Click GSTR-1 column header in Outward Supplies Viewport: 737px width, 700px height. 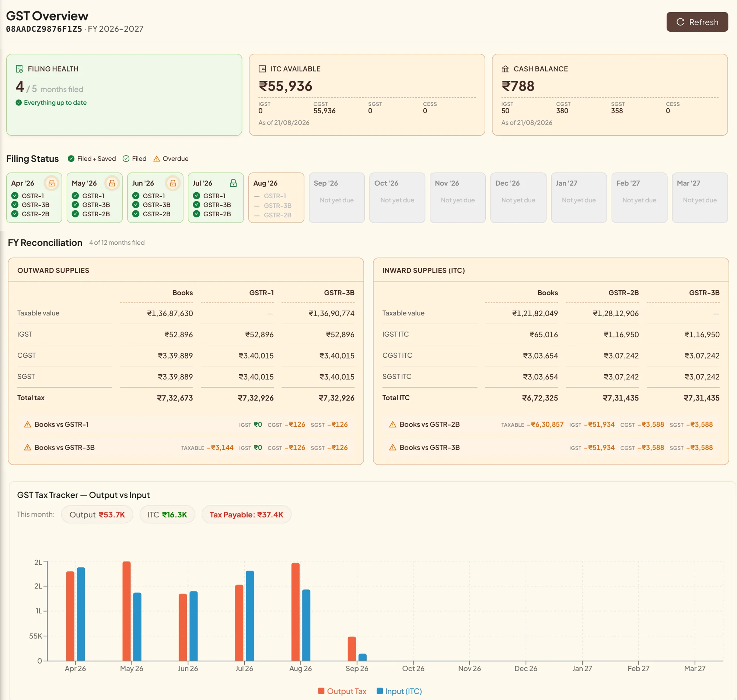[x=261, y=293]
